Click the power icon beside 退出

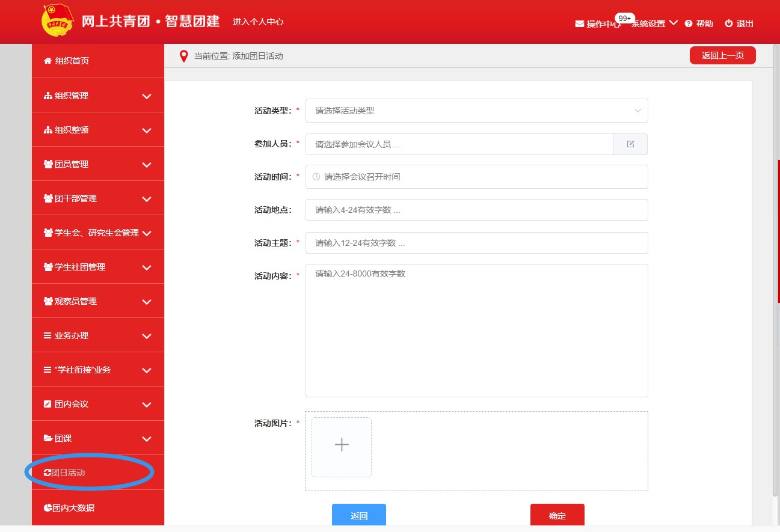coord(729,23)
